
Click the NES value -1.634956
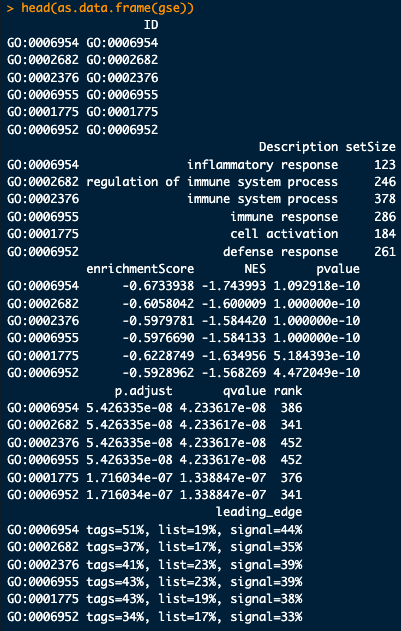click(x=234, y=356)
